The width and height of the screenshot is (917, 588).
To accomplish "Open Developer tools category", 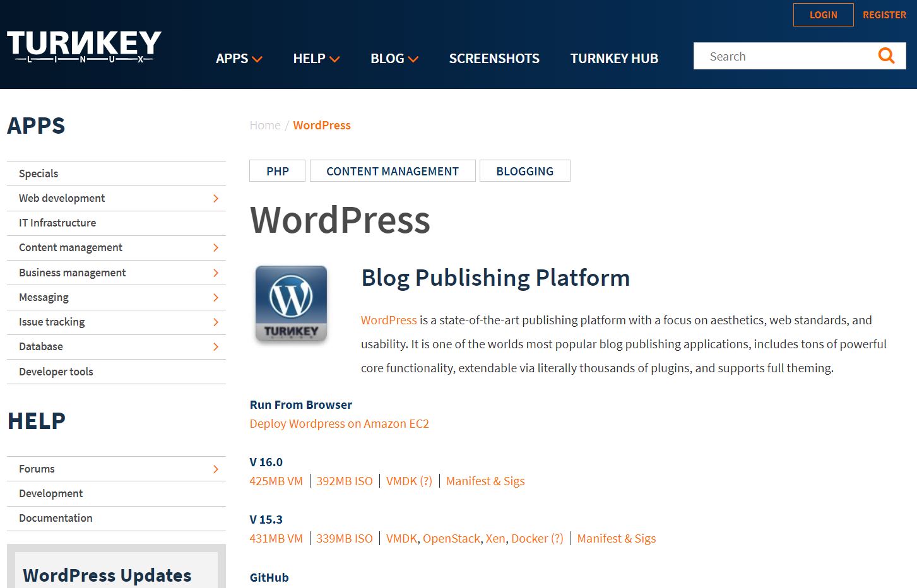I will (56, 372).
